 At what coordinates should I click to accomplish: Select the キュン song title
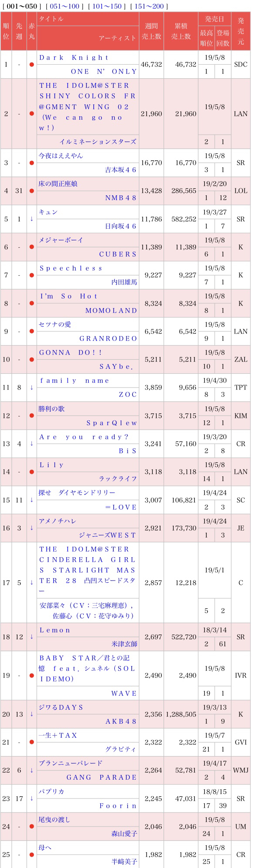coord(48,212)
